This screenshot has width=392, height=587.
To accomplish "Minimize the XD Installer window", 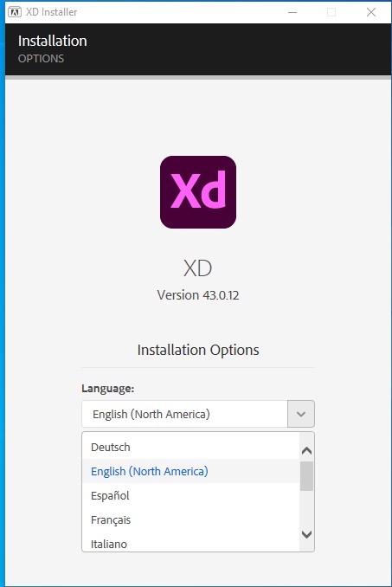I will click(x=292, y=12).
